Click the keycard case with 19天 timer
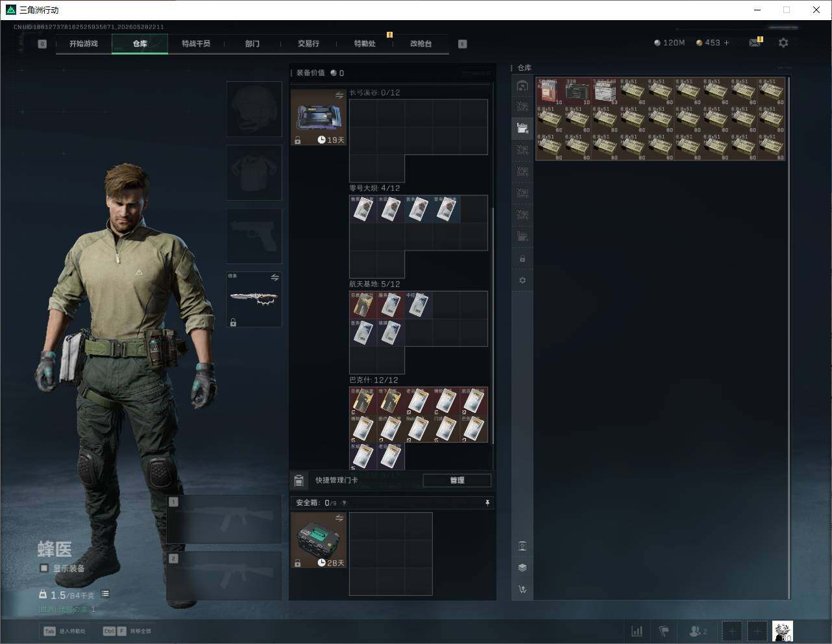Screen dimensions: 832x644 tap(319, 117)
